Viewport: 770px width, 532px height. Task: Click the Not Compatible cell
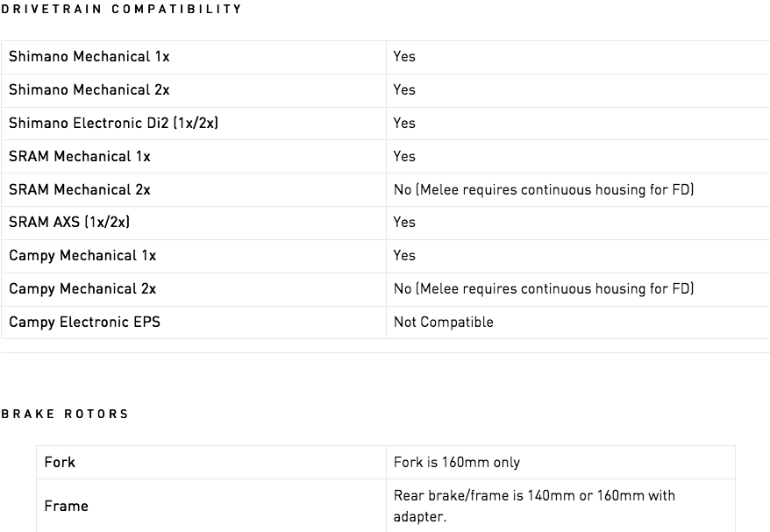tap(444, 323)
